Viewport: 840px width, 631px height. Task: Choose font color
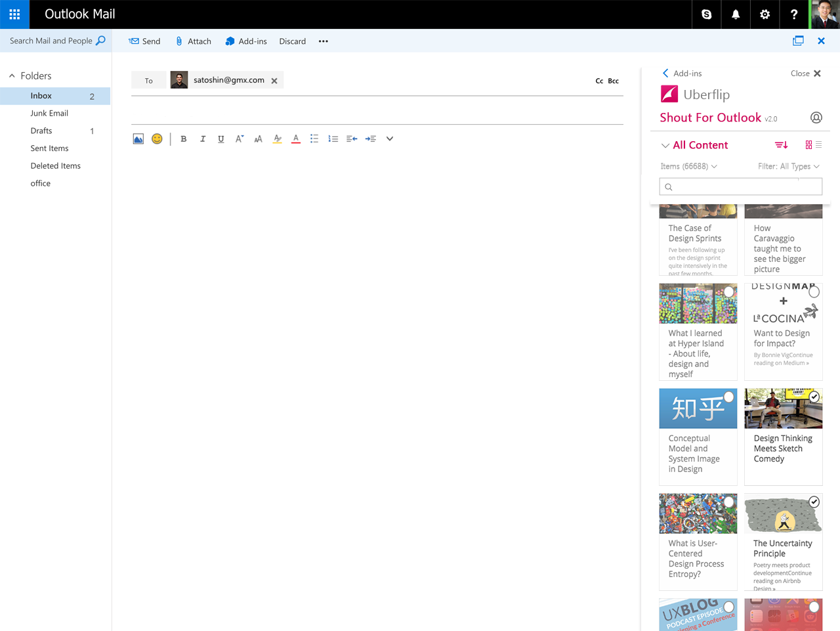(x=296, y=139)
